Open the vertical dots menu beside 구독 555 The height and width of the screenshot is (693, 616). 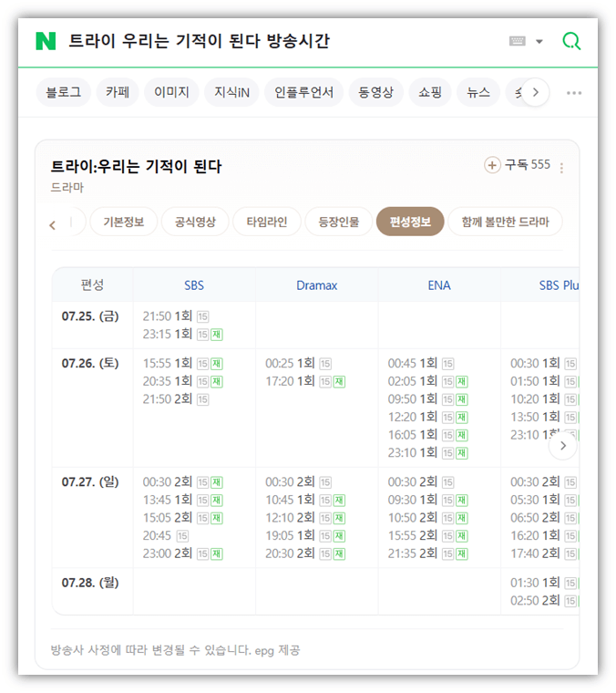561,168
